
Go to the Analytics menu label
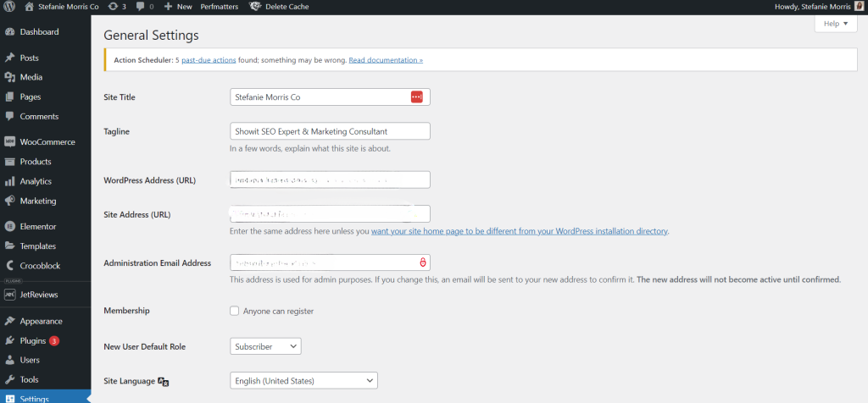[x=36, y=181]
